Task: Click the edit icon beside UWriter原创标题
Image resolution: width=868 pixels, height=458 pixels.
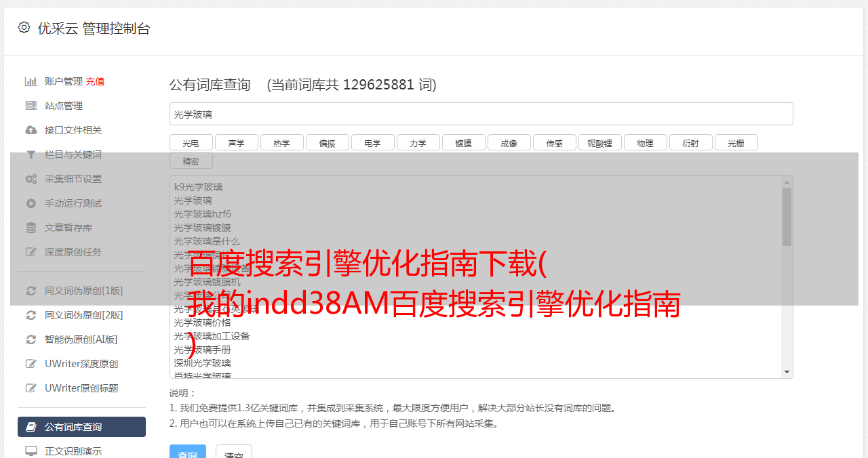Action: tap(31, 388)
